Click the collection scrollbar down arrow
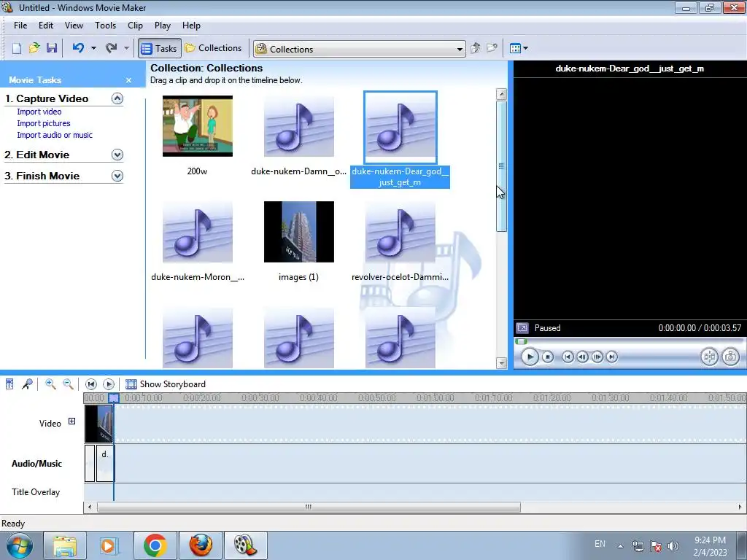The width and height of the screenshot is (747, 560). point(501,363)
